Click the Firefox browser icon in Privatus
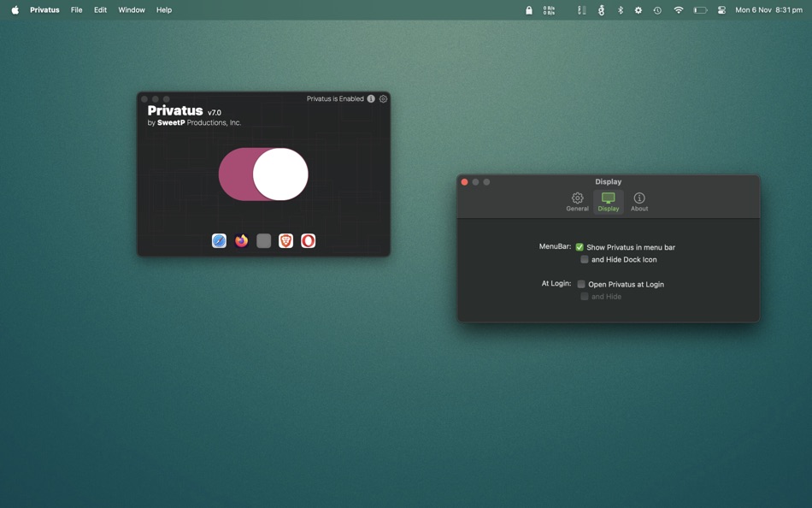This screenshot has height=508, width=812. point(241,240)
